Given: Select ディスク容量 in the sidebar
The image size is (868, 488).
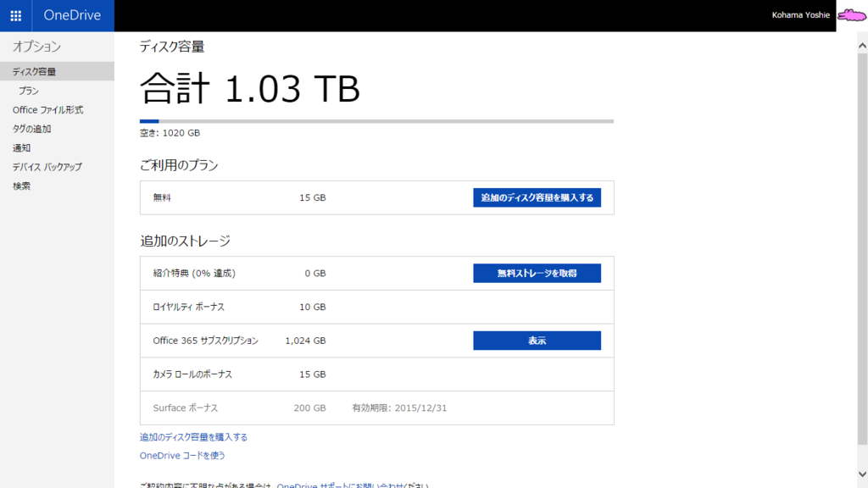Looking at the screenshot, I should [x=57, y=71].
